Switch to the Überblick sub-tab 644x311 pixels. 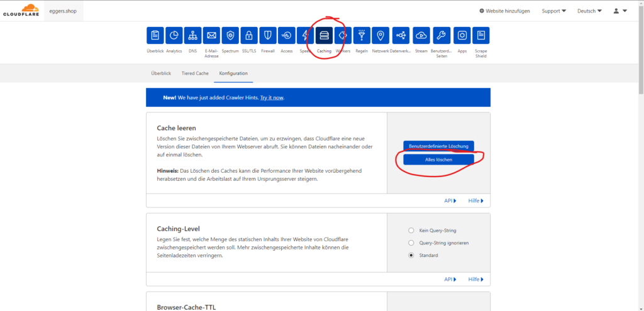pyautogui.click(x=161, y=74)
